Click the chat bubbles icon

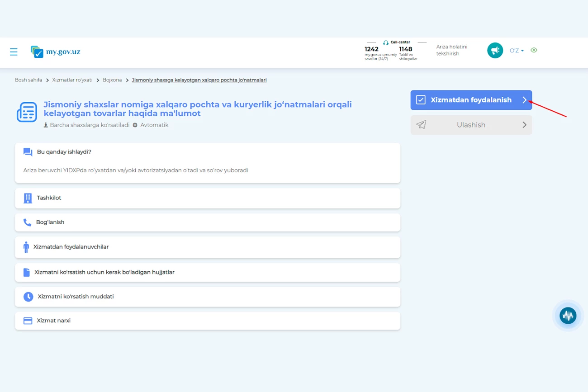(x=28, y=152)
